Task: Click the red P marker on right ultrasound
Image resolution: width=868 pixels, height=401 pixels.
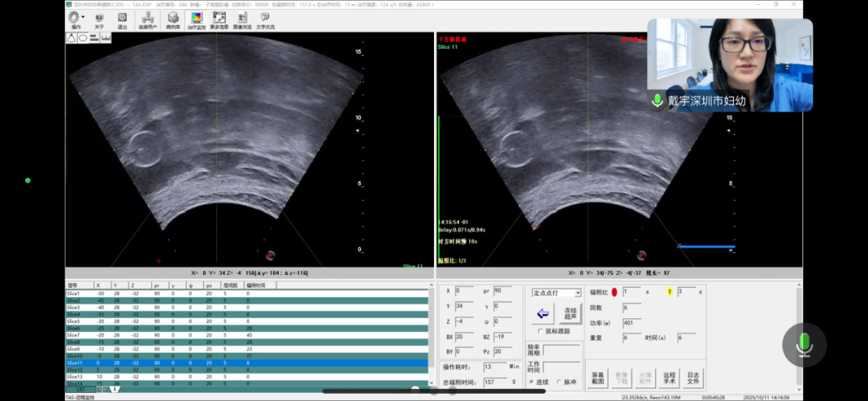Action: [x=641, y=256]
